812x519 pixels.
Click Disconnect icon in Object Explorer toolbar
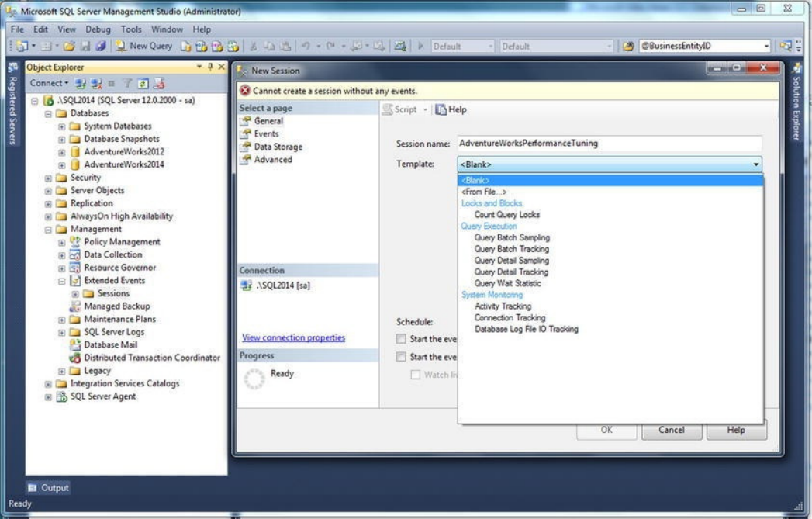coord(96,83)
